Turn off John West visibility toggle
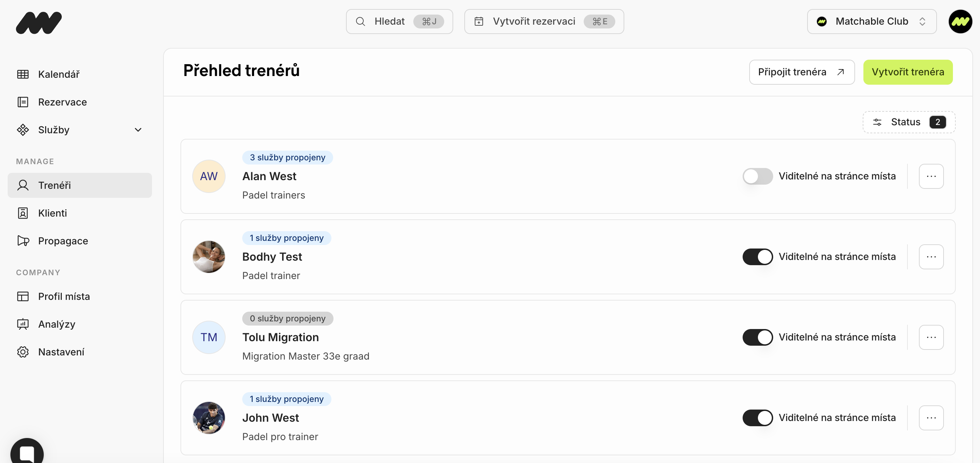The image size is (980, 463). [x=757, y=418]
